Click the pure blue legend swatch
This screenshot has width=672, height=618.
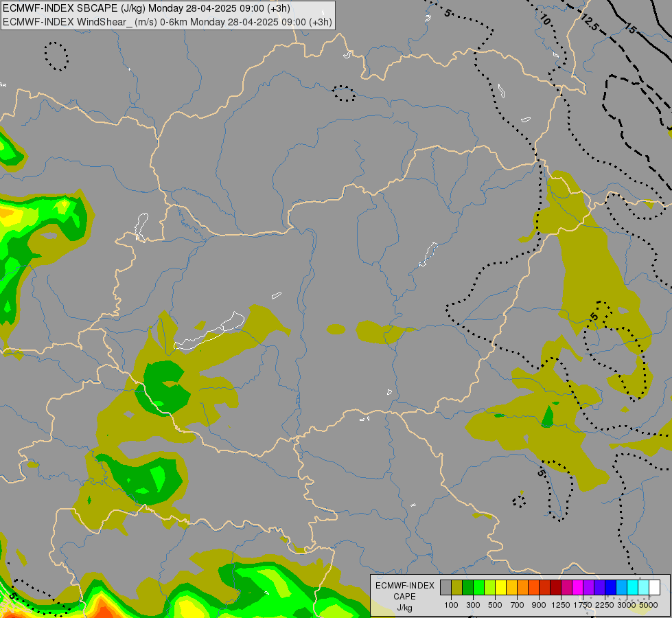(611, 587)
